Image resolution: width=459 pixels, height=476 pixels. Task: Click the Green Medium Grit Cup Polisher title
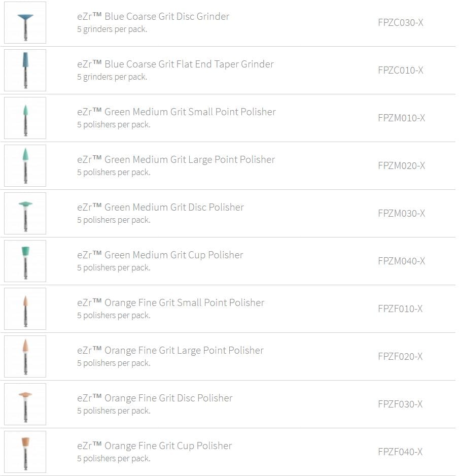tap(160, 255)
